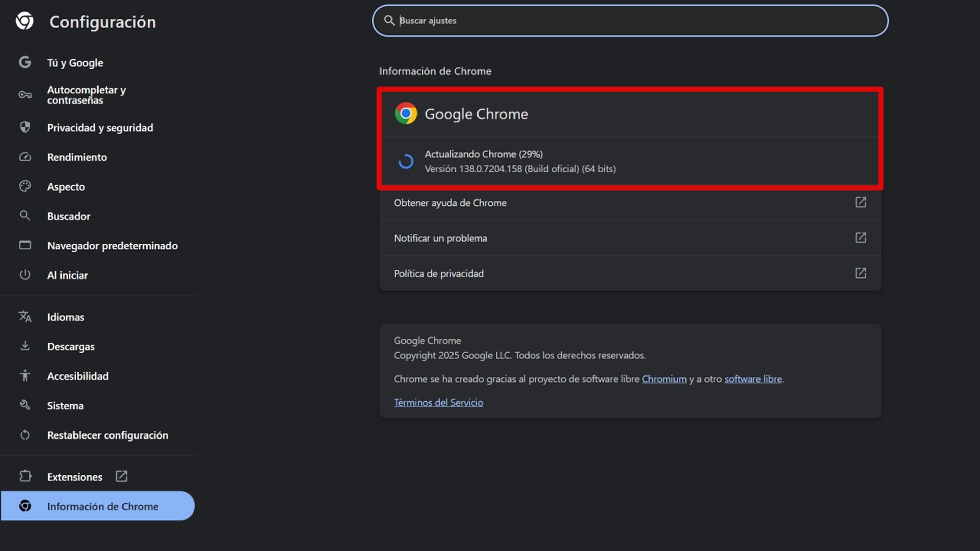This screenshot has height=551, width=980.
Task: Open the Tú y Google settings section
Action: (98, 62)
